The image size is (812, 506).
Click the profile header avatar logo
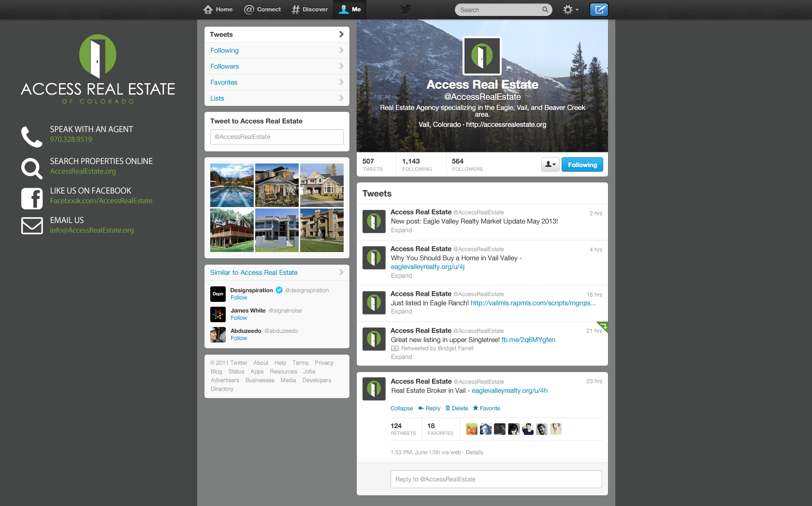pos(482,56)
